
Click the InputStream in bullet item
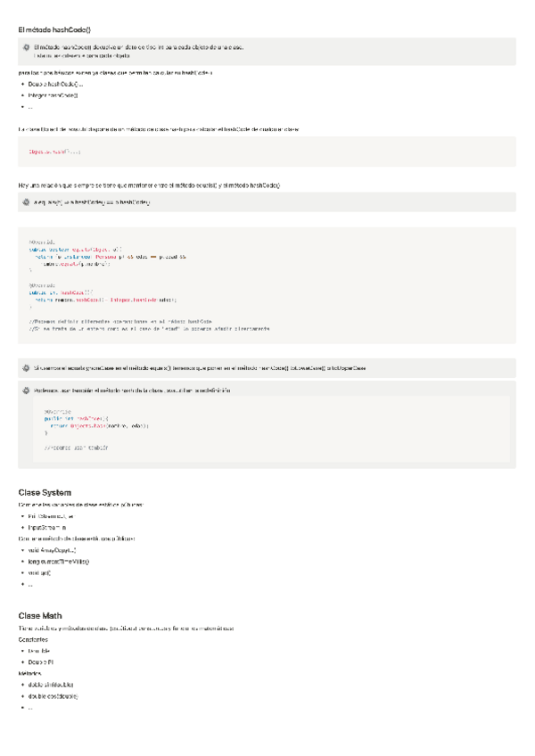[x=48, y=528]
